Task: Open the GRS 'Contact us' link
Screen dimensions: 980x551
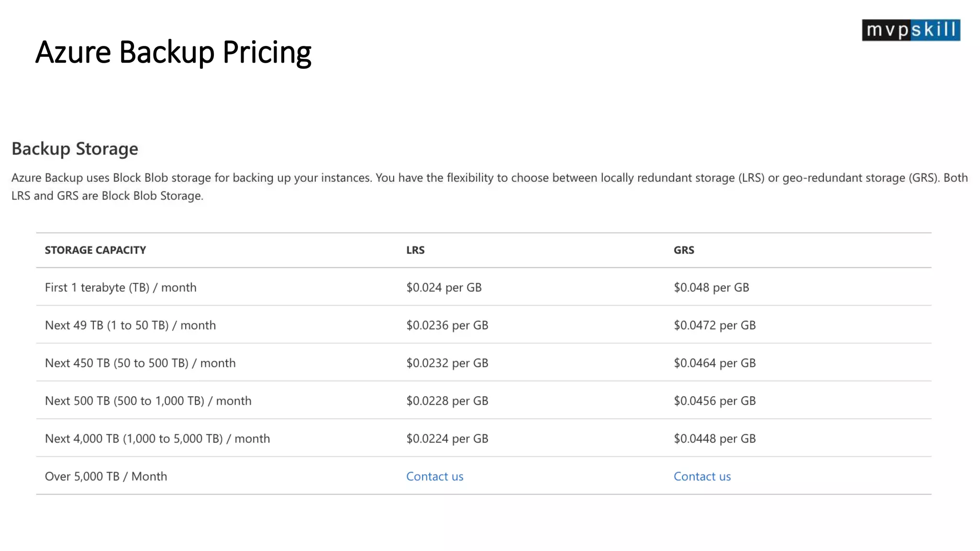Action: 702,476
